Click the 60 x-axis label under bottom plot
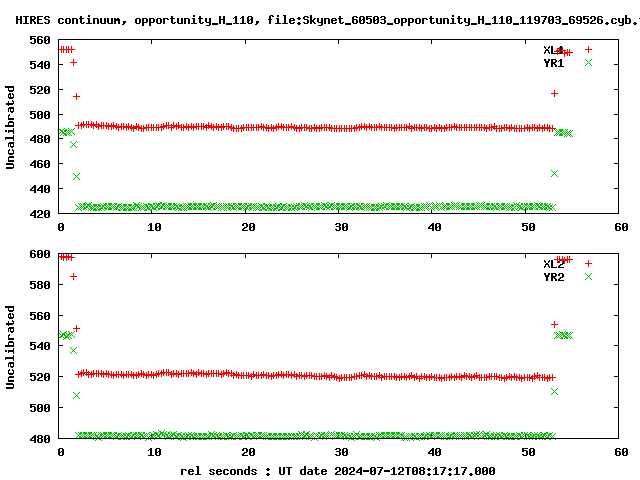 (x=621, y=452)
